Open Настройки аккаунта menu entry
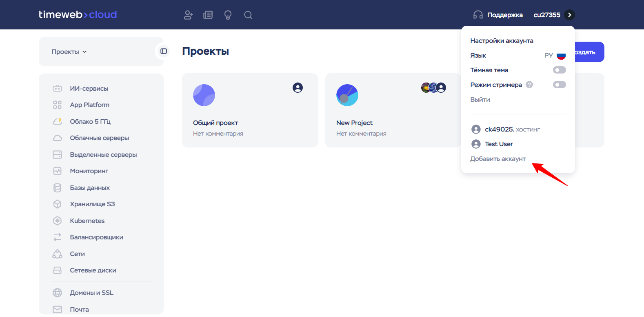644x317 pixels. (502, 41)
